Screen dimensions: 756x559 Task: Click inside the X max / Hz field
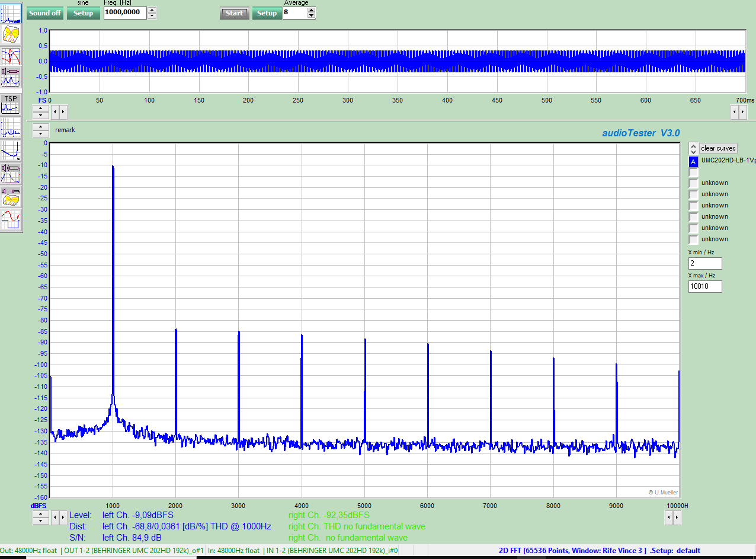pyautogui.click(x=704, y=286)
